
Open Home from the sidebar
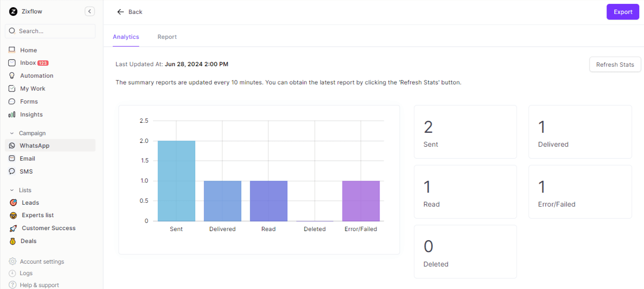coord(28,50)
